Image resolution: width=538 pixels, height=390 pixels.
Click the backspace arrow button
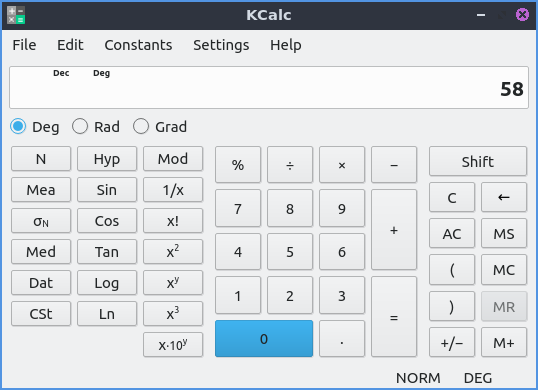pyautogui.click(x=504, y=197)
